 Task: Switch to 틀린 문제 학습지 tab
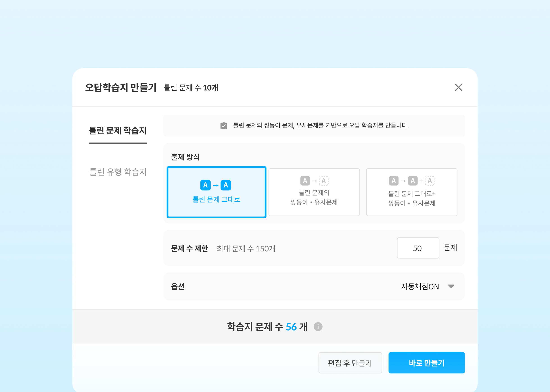click(118, 131)
